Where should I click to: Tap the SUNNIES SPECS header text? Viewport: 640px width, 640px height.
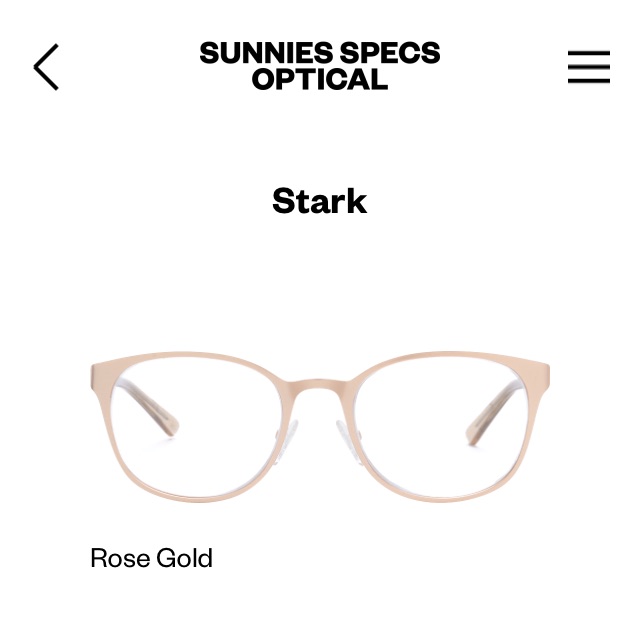[320, 53]
